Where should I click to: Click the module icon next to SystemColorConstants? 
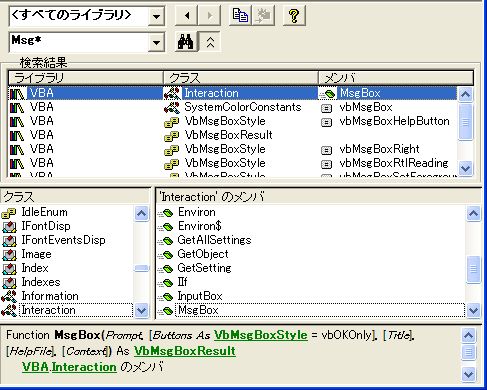[172, 107]
